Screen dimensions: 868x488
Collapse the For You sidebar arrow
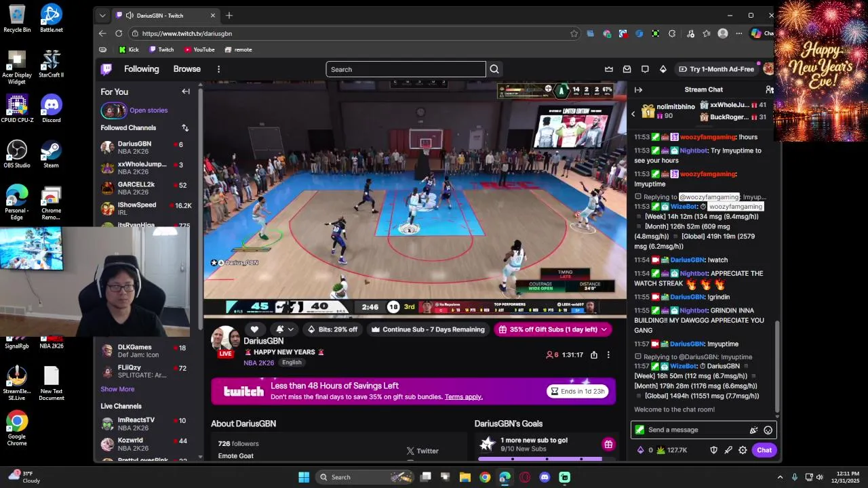(x=186, y=91)
